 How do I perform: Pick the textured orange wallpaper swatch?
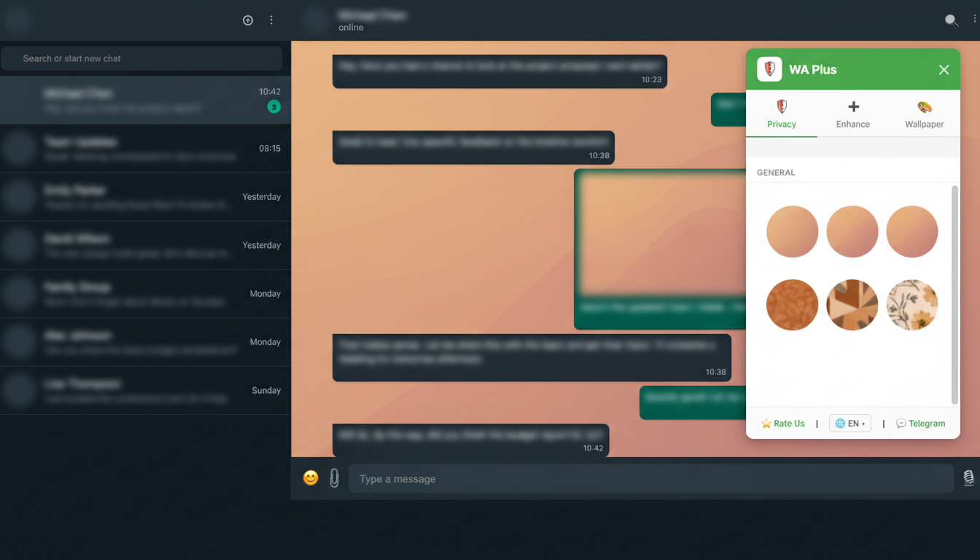792,305
